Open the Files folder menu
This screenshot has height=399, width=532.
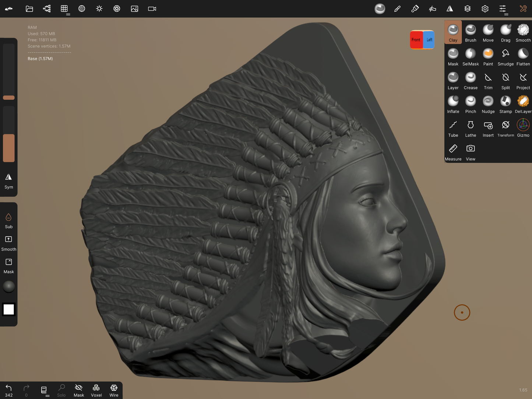point(29,9)
